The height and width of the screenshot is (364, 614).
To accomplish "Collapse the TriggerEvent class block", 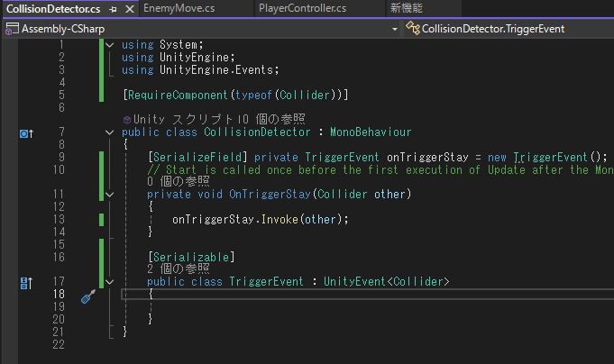I will click(x=109, y=282).
